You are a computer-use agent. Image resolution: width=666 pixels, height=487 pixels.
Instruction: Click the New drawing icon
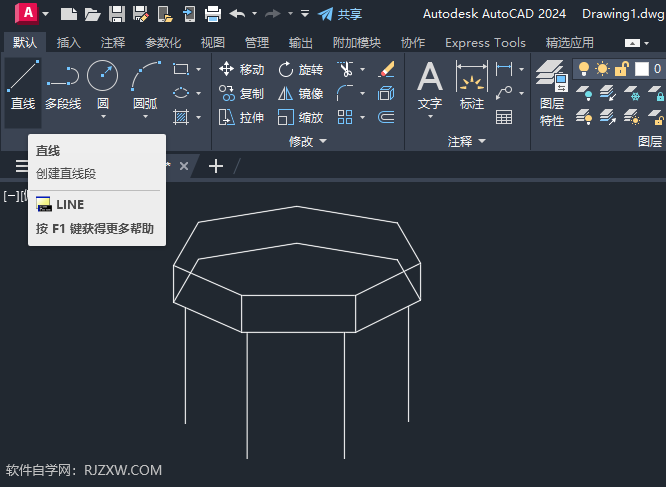(x=69, y=14)
